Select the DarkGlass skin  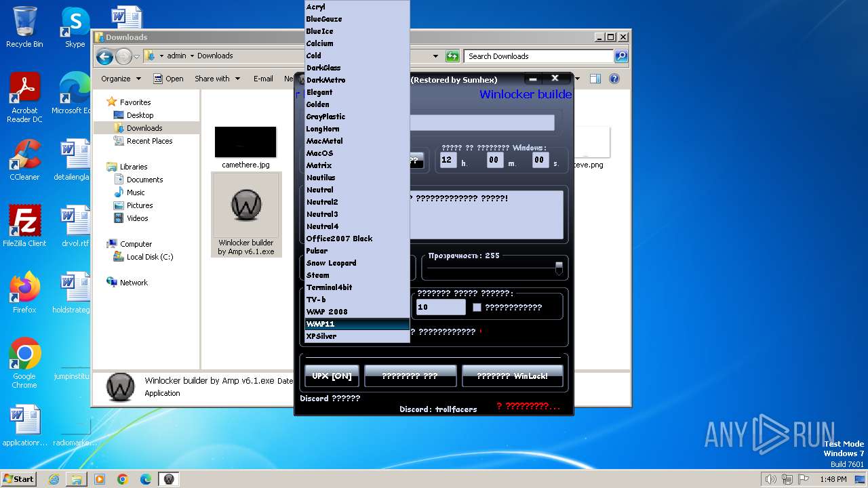tap(357, 68)
